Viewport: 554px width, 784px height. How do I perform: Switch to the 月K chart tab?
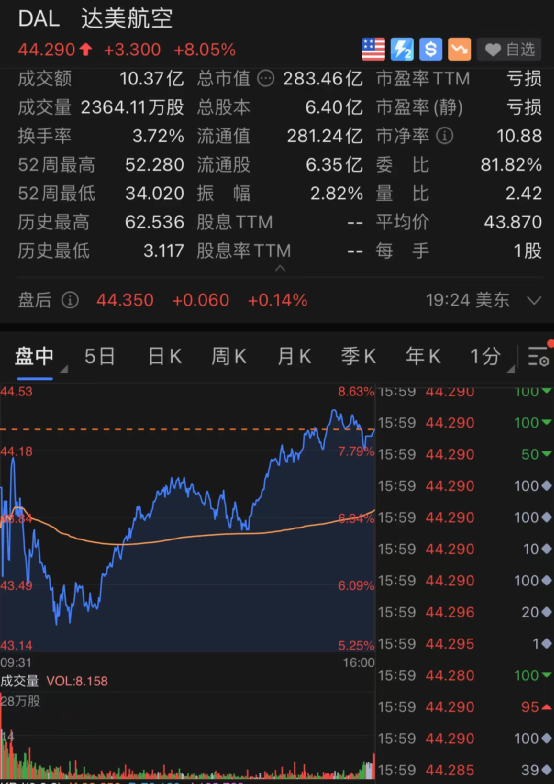click(x=294, y=357)
